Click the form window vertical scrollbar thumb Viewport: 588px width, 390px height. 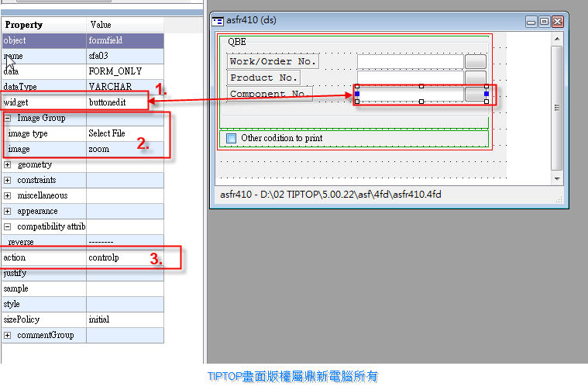coord(557,108)
